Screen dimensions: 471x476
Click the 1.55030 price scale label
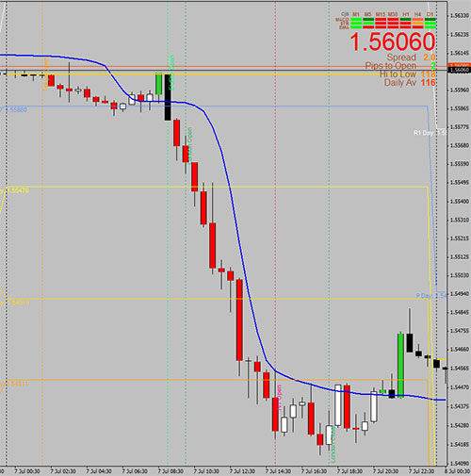[x=459, y=275]
